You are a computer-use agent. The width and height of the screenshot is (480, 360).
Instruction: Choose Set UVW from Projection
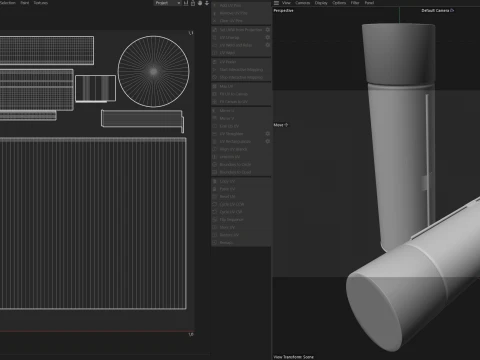(x=241, y=30)
